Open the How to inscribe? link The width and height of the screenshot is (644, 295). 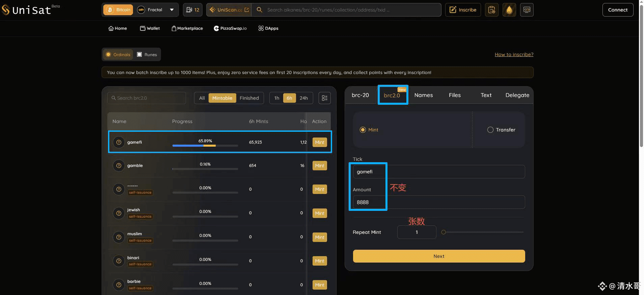pyautogui.click(x=514, y=54)
